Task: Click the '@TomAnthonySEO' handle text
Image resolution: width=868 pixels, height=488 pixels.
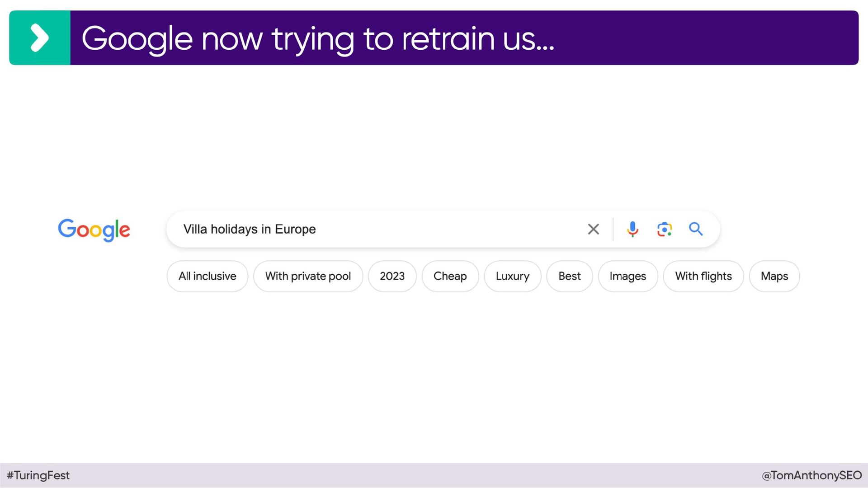Action: pos(811,475)
